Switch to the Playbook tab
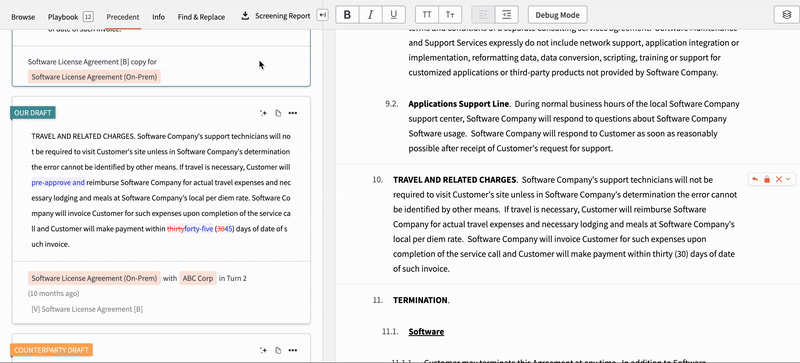 (63, 17)
